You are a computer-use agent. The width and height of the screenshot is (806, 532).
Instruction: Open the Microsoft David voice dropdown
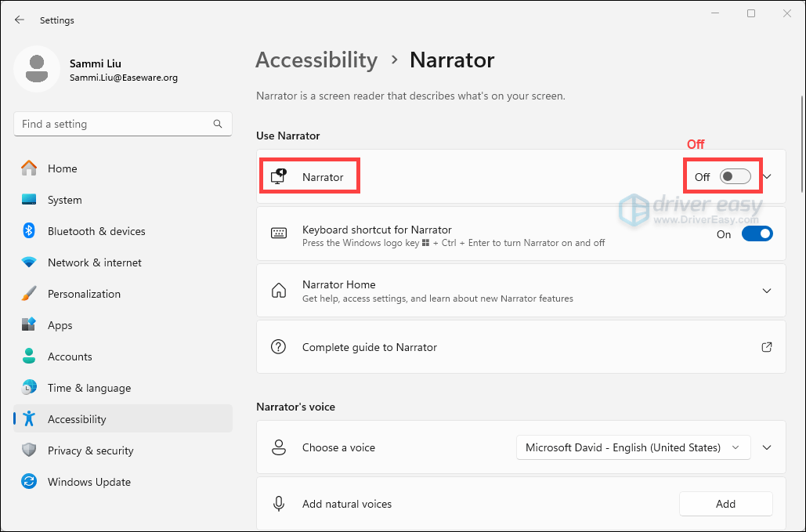click(x=633, y=447)
